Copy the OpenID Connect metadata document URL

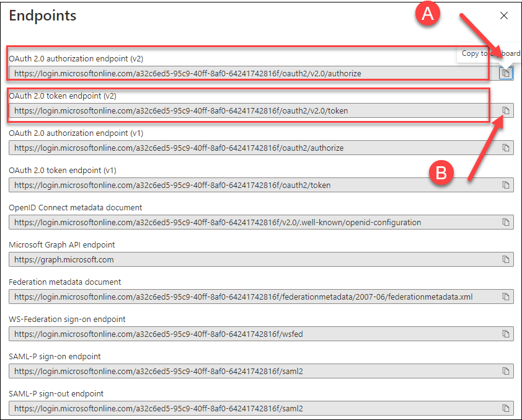506,222
